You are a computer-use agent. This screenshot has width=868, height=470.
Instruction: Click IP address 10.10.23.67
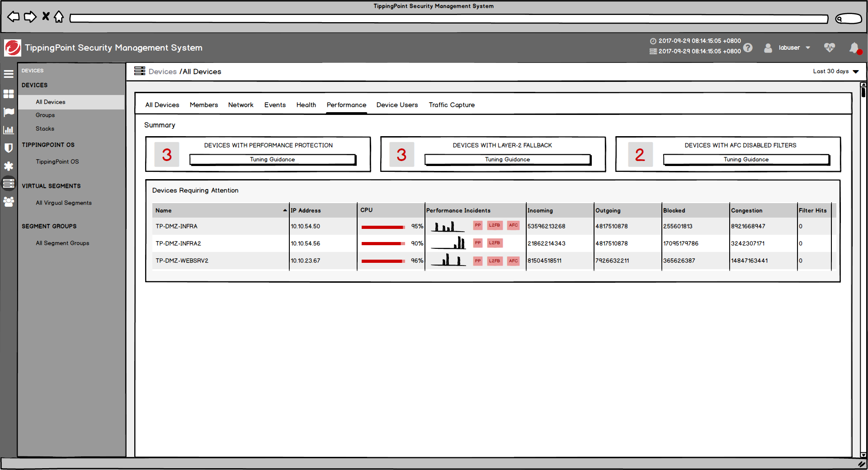coord(305,261)
